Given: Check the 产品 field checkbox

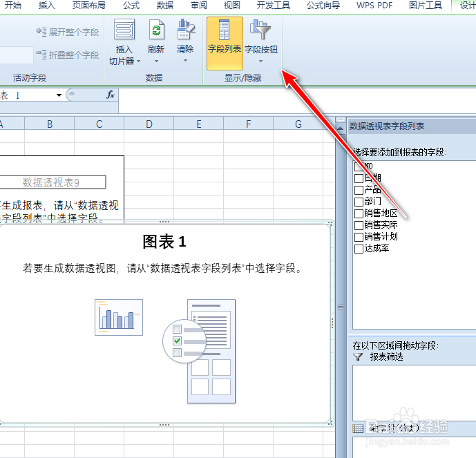Looking at the screenshot, I should pyautogui.click(x=359, y=190).
